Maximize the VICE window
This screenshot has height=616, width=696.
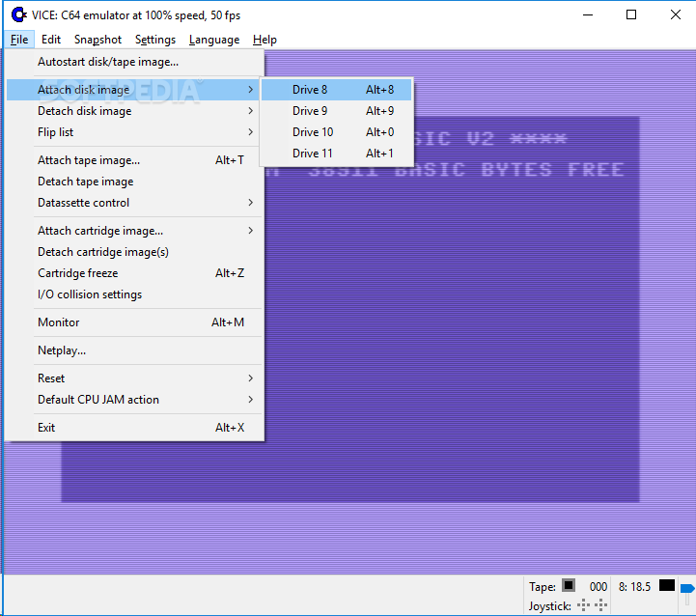click(x=631, y=15)
